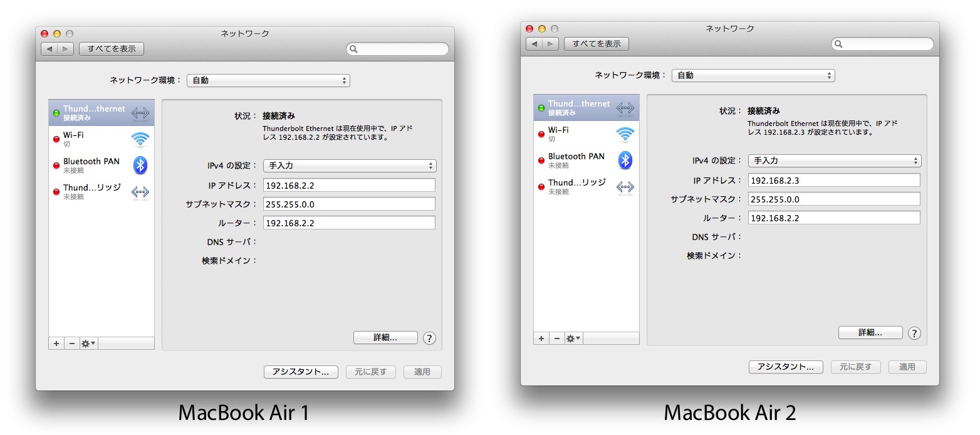
Task: Click 接続済み status text in MacBook Air 2 detail pane
Action: pyautogui.click(x=764, y=111)
